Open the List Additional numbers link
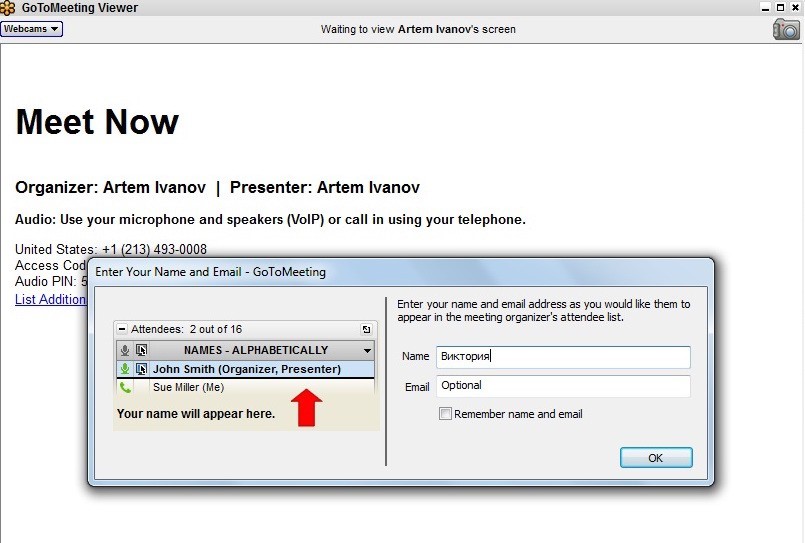 click(50, 299)
